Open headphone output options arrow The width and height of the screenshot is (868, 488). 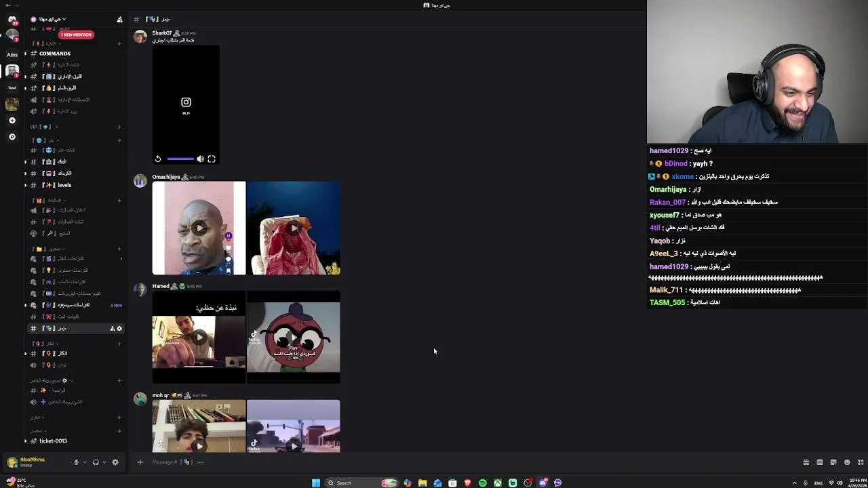[x=104, y=462]
